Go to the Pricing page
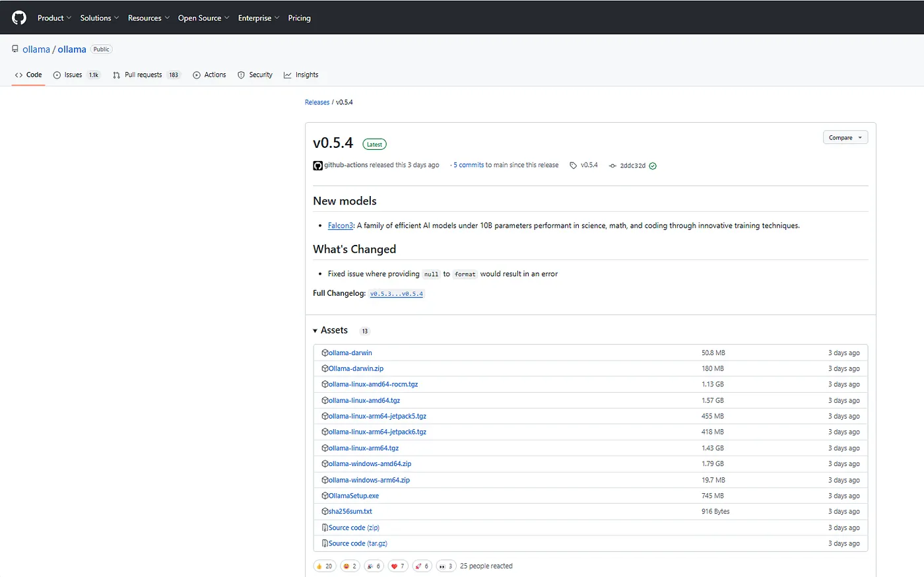This screenshot has height=577, width=924. [x=299, y=18]
